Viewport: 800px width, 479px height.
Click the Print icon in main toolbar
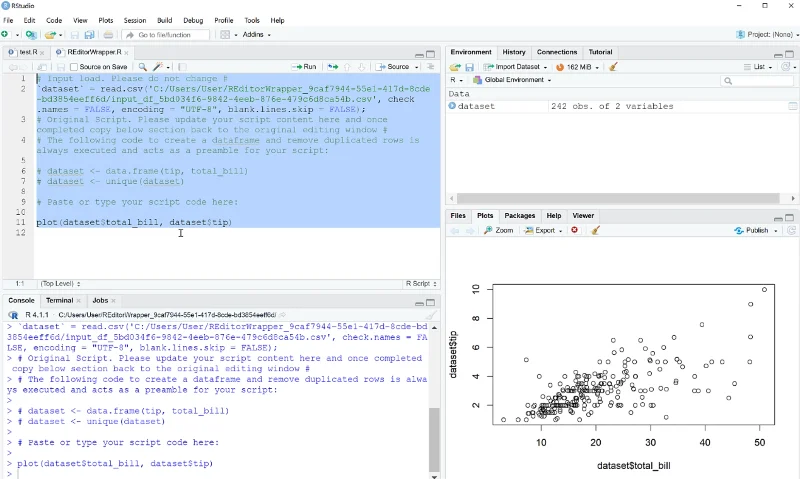[x=108, y=35]
